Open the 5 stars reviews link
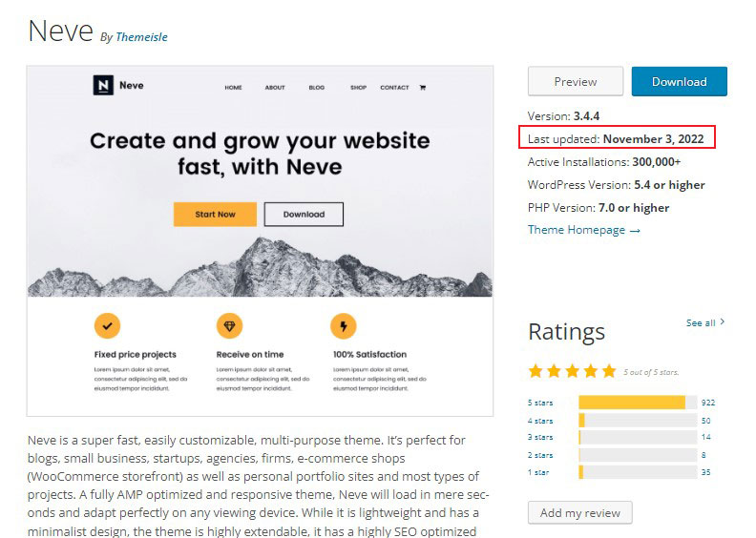 [540, 403]
